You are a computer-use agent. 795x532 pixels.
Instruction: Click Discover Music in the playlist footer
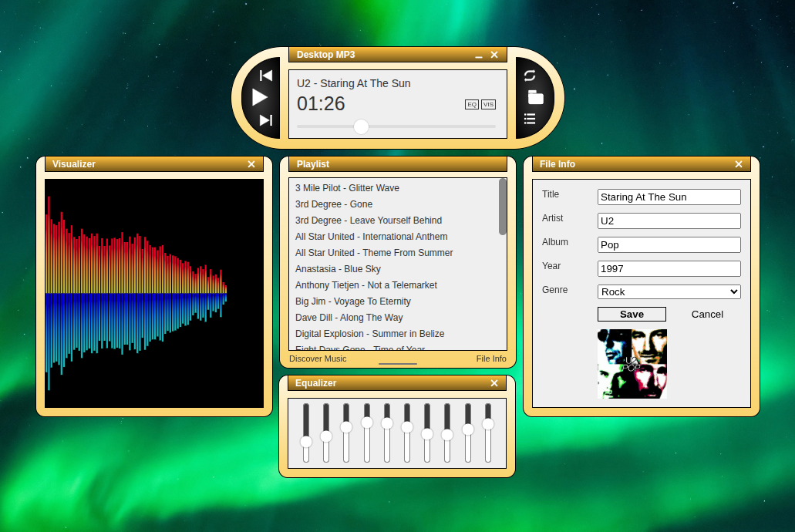317,359
